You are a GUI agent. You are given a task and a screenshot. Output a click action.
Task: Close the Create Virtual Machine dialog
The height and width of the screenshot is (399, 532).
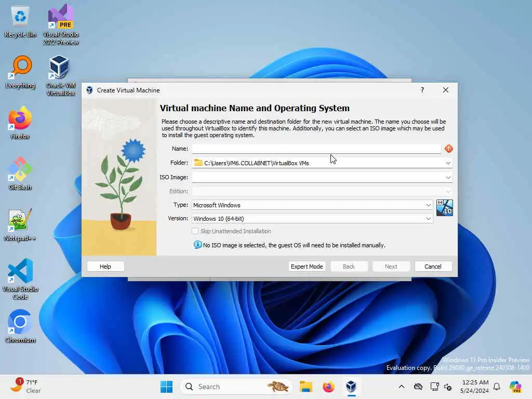click(445, 90)
